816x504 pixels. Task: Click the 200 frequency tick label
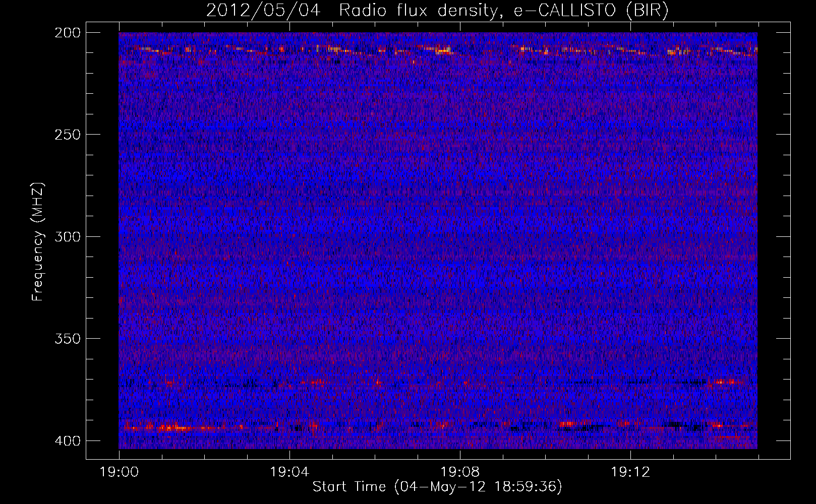[x=67, y=33]
